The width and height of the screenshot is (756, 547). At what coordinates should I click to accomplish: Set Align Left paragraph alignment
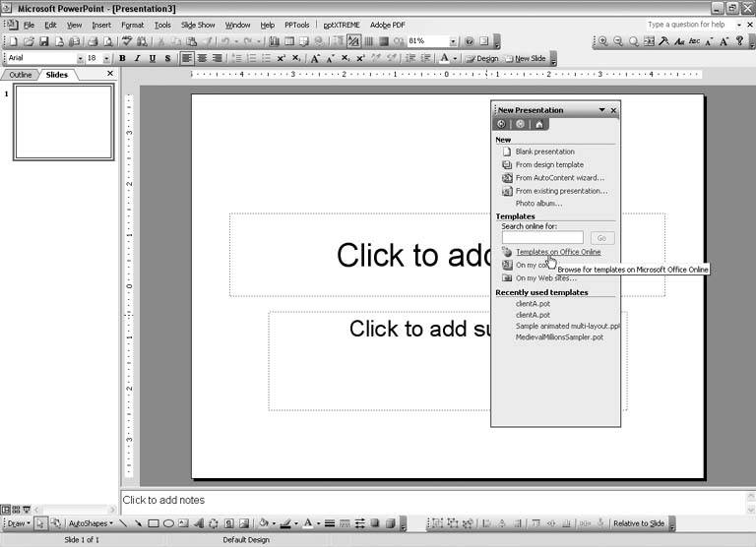(x=187, y=58)
